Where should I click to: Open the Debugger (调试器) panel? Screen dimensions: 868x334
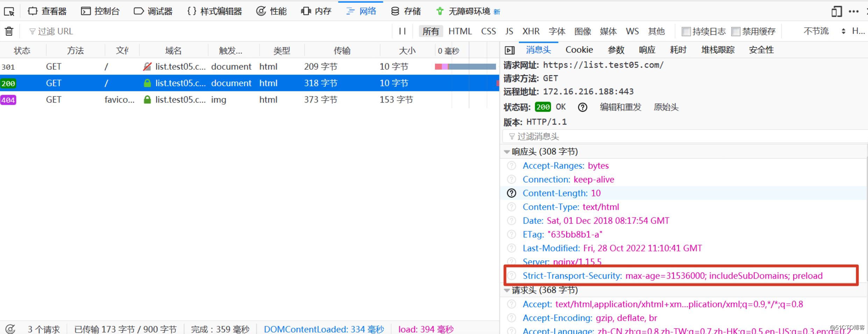(x=153, y=12)
